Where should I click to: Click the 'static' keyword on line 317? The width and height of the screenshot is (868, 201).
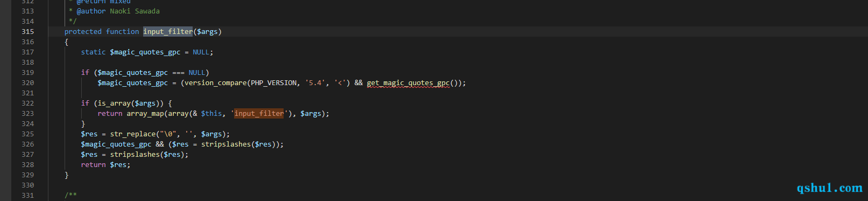94,52
